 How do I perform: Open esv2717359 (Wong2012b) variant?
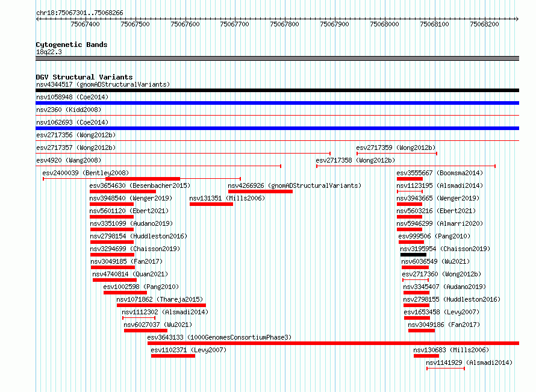point(396,148)
